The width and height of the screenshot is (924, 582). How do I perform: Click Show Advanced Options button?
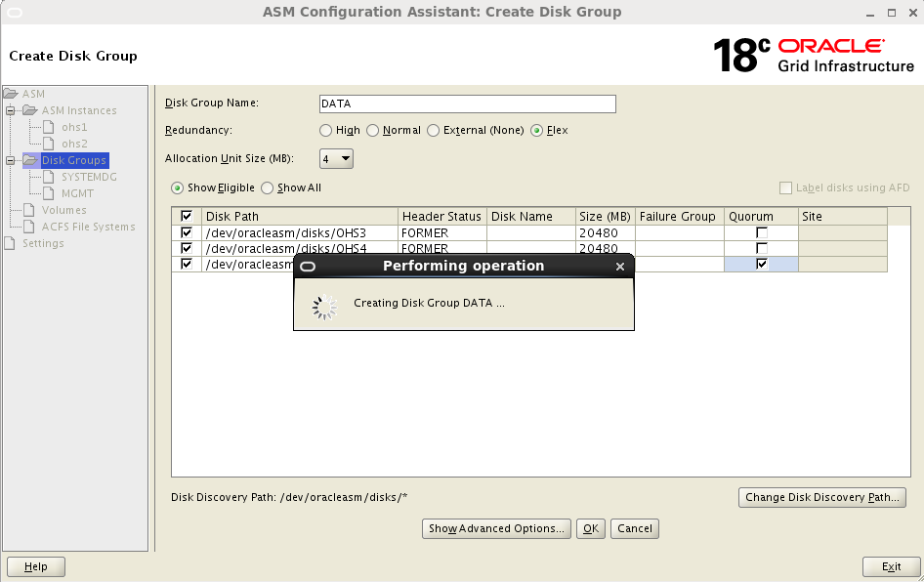click(x=496, y=528)
